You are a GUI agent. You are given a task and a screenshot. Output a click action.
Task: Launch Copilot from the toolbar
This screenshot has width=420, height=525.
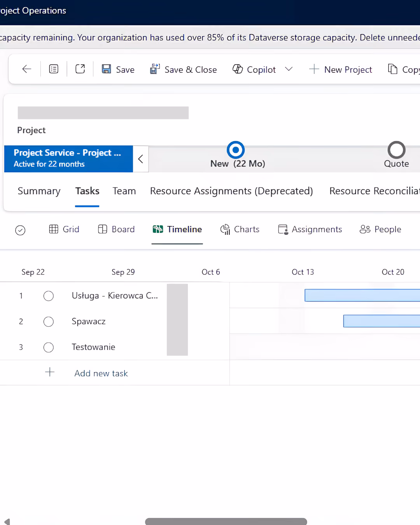tap(254, 69)
